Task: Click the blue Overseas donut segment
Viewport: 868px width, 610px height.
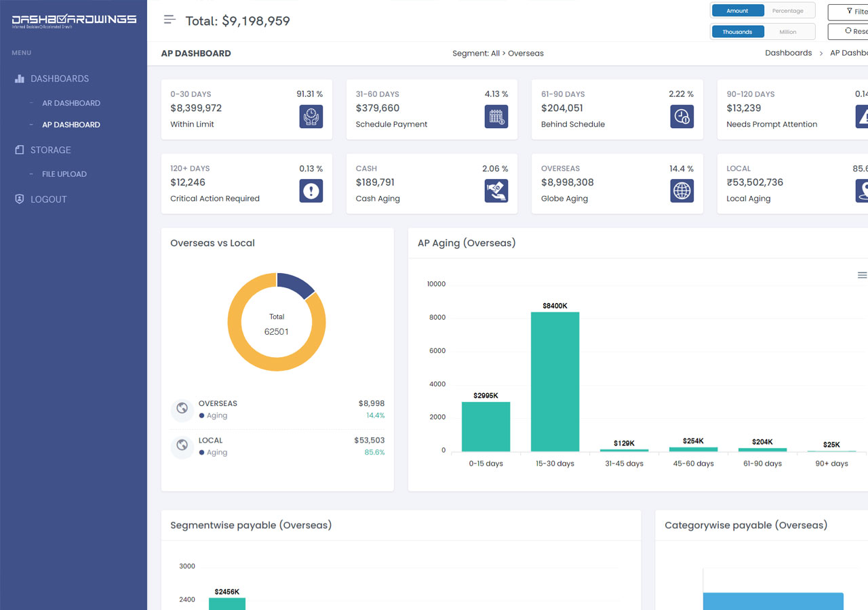Action: (x=295, y=283)
